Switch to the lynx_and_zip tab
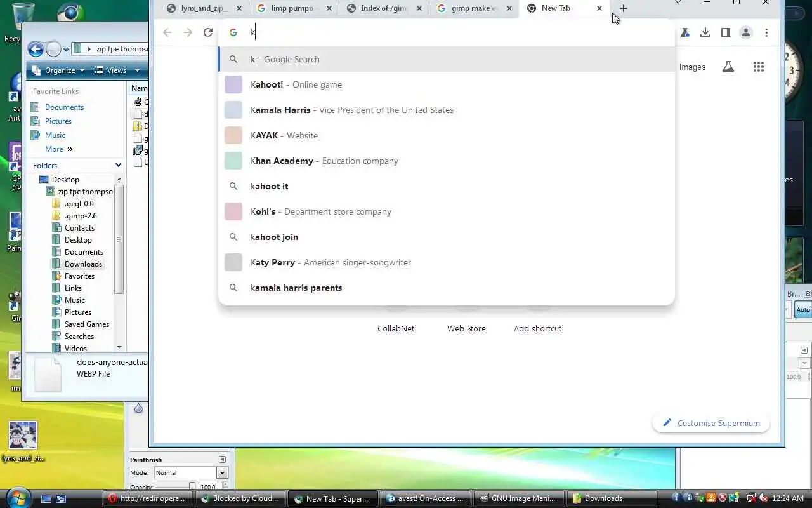 pos(204,8)
